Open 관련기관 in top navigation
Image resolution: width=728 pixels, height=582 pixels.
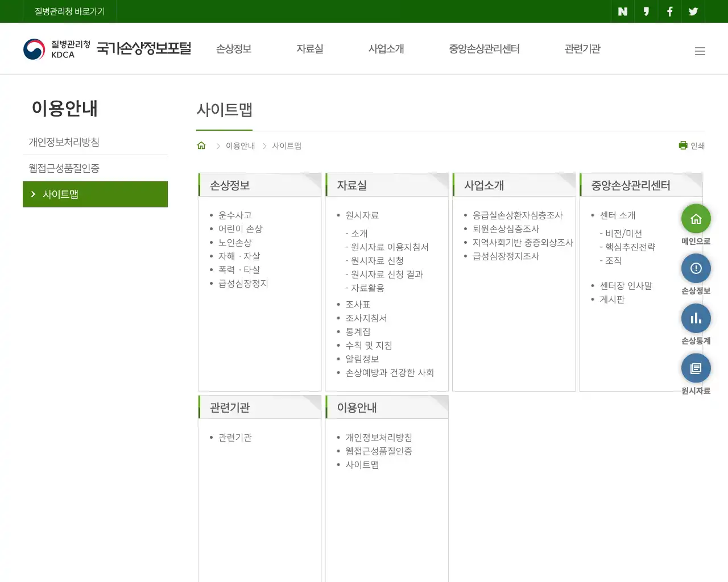coord(582,49)
